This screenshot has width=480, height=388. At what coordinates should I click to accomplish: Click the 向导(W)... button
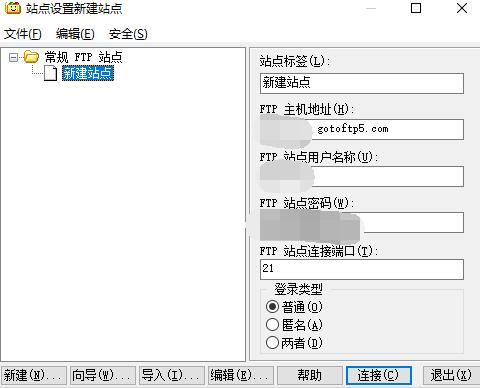[x=103, y=375]
